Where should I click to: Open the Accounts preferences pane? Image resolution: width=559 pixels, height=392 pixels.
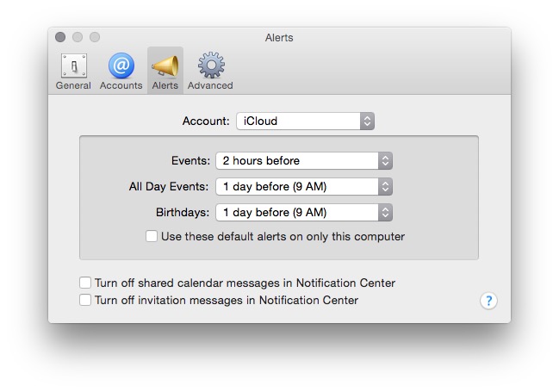pos(121,72)
